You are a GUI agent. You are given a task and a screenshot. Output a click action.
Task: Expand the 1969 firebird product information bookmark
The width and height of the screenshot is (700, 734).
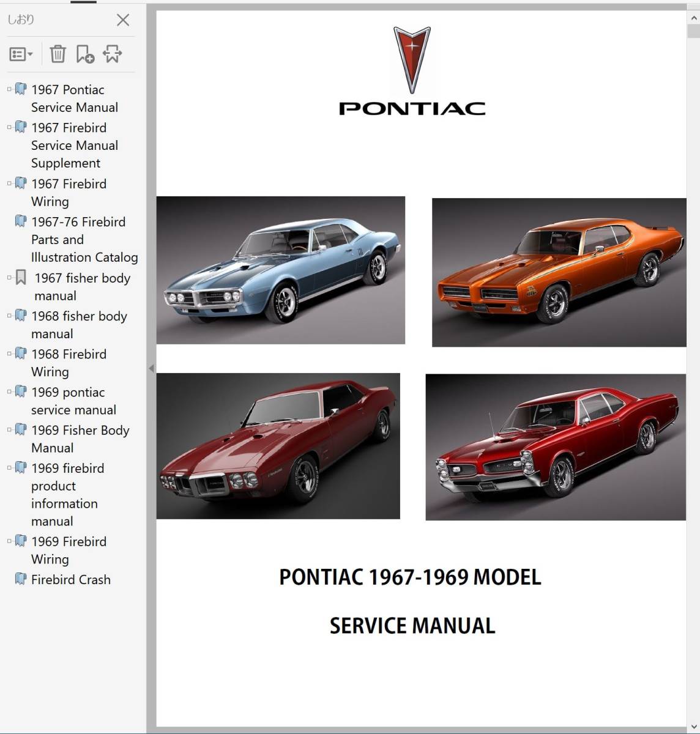coord(9,467)
